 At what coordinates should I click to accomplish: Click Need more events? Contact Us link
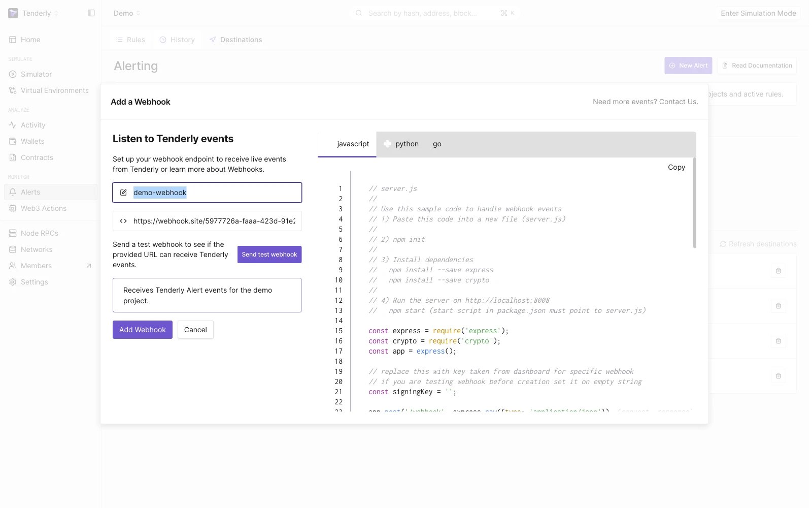point(646,102)
